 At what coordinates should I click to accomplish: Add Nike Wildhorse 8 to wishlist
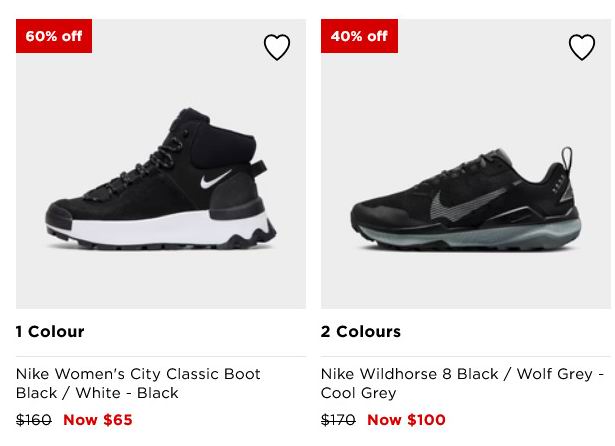pyautogui.click(x=582, y=47)
